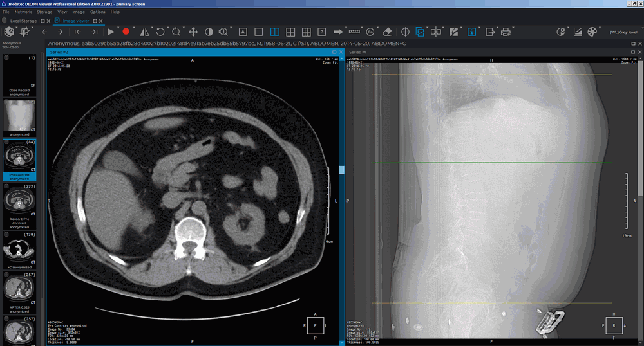Open the [WL]Grey level preset dropdown
This screenshot has width=644, height=346.
click(623, 32)
